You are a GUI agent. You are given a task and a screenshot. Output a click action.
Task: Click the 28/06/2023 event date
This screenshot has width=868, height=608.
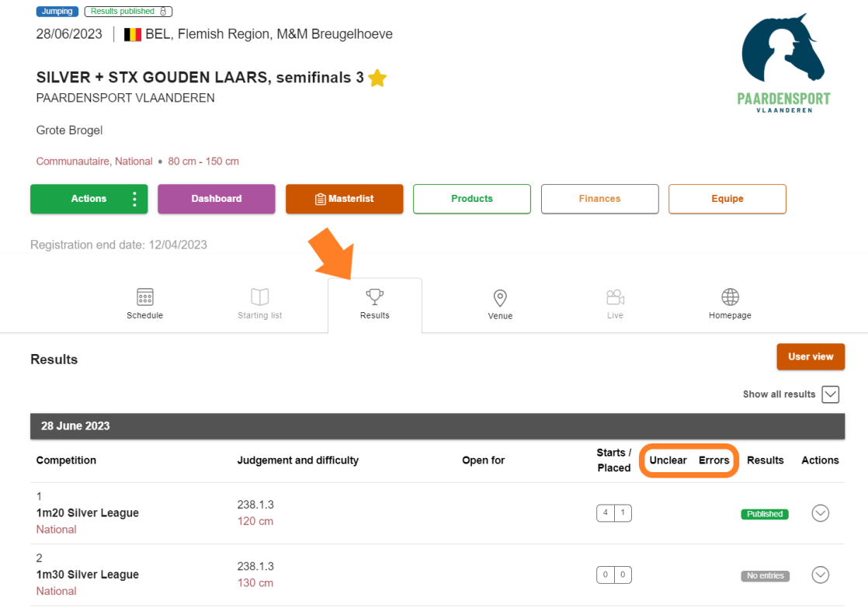[x=69, y=34]
